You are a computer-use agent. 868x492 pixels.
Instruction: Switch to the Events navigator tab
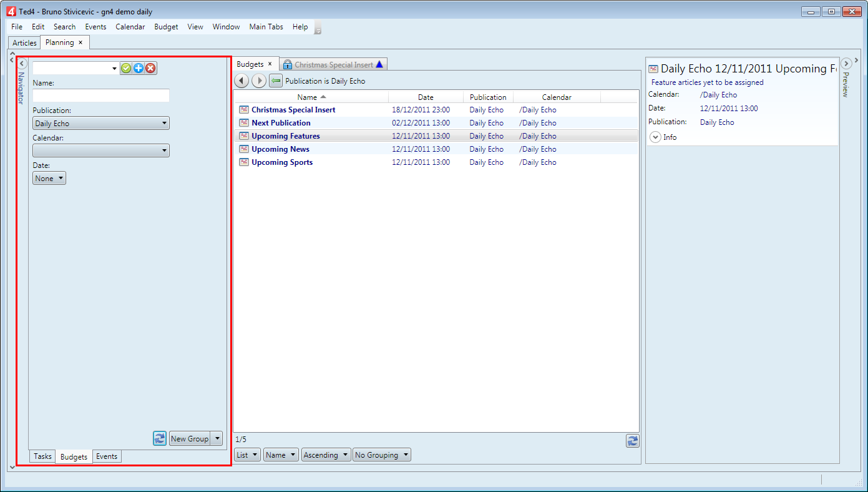[x=107, y=456]
